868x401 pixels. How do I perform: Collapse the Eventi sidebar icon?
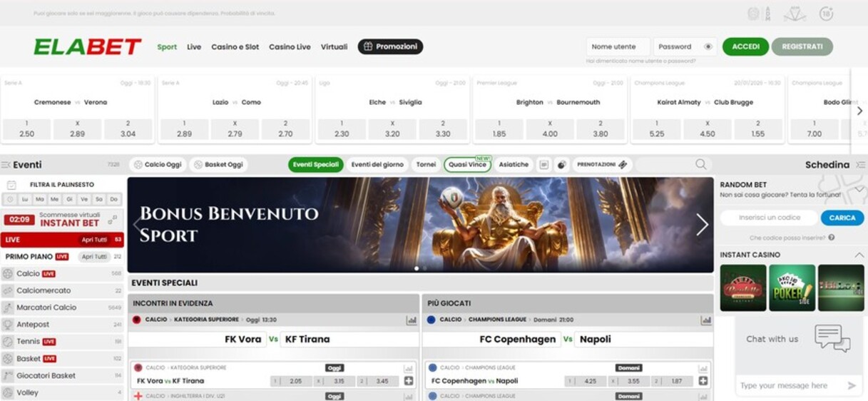(x=6, y=165)
